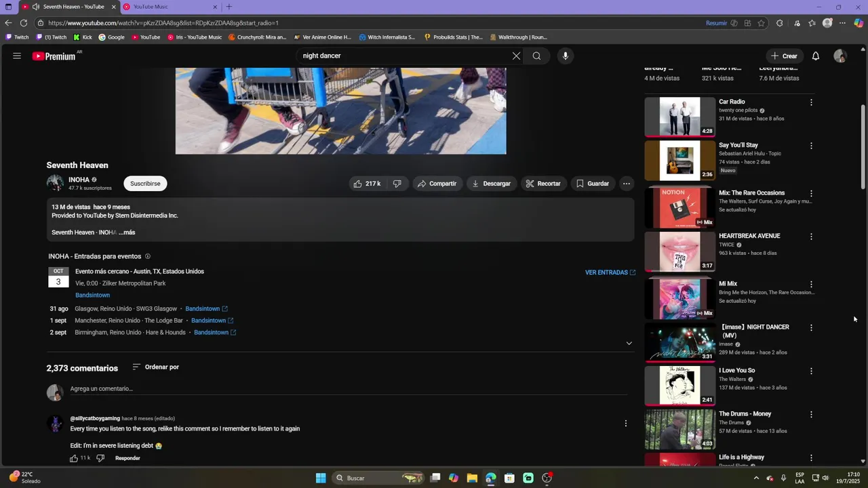Reload the page
Viewport: 868px width, 488px height.
[x=23, y=23]
